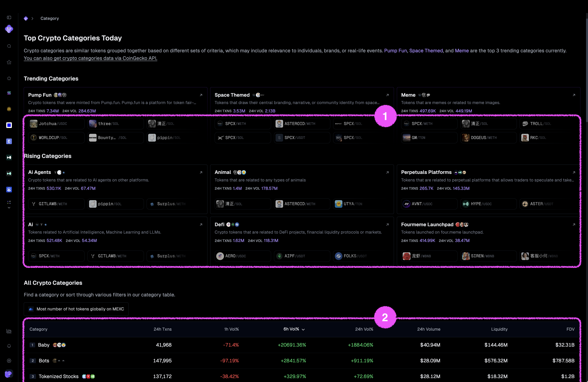588x382 pixels.
Task: Open search from the magnifier sidebar icon
Action: click(x=9, y=46)
